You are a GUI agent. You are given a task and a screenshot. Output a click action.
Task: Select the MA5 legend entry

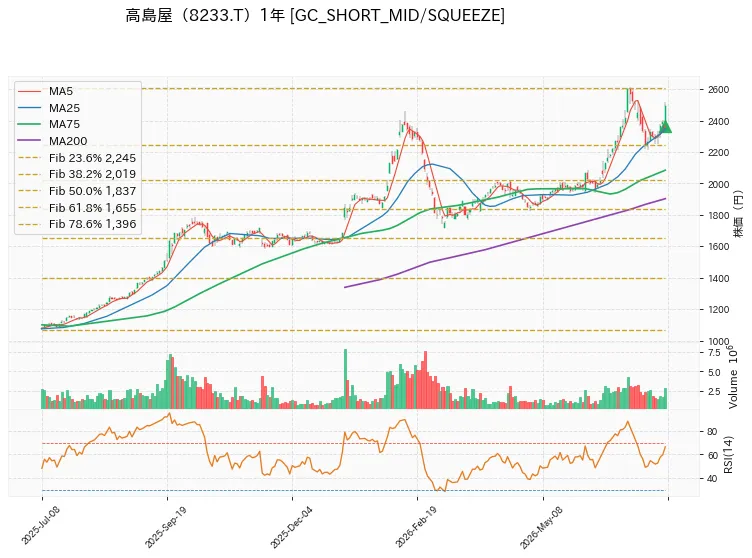61,91
